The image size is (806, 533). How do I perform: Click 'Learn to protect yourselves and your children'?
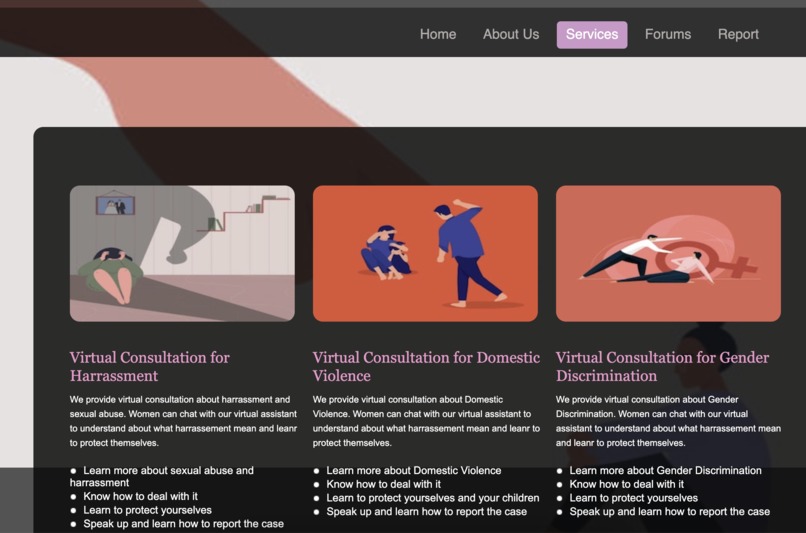pyautogui.click(x=432, y=498)
